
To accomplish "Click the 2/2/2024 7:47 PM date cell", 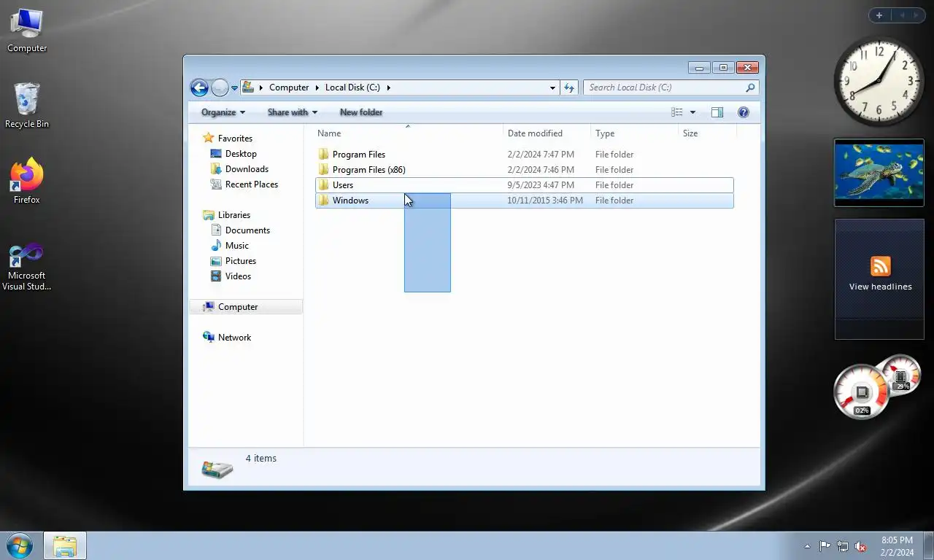I will click(541, 155).
